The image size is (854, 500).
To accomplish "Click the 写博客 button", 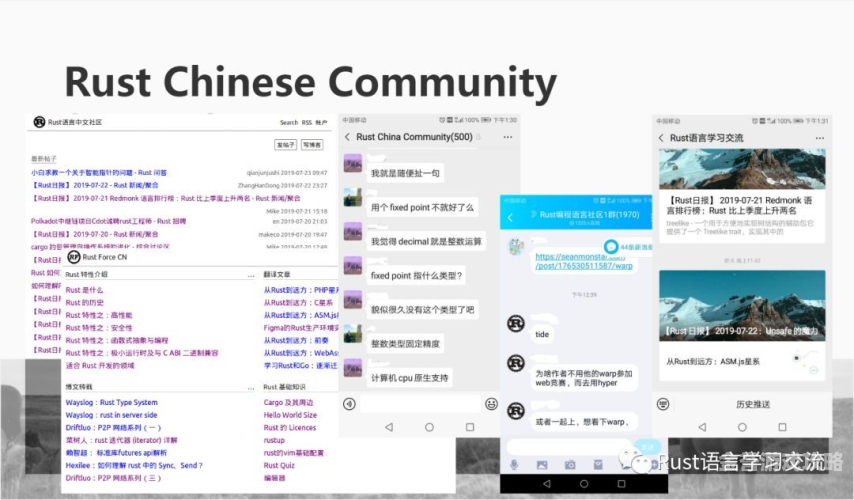I will (x=312, y=144).
